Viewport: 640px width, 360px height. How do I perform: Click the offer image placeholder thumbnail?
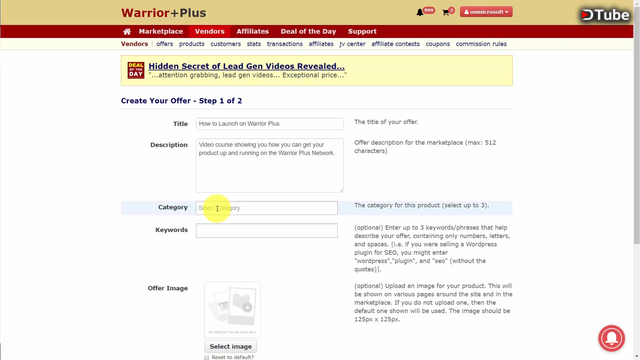point(232,310)
